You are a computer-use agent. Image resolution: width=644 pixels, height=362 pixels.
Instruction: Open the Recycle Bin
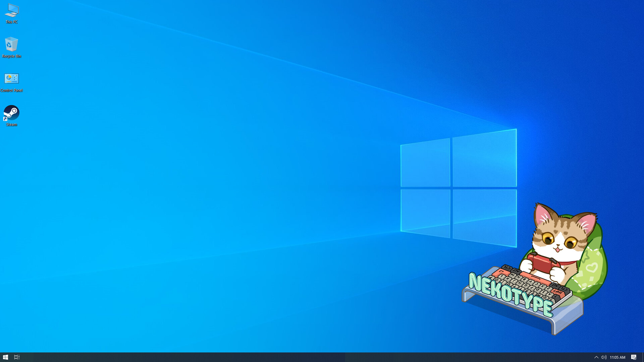(11, 44)
